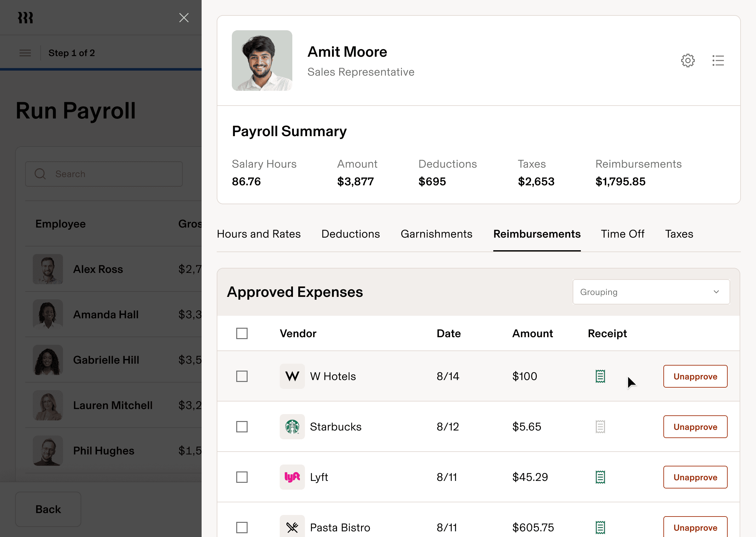The height and width of the screenshot is (537, 756).
Task: Click the Pasta Bistro vendor logo
Action: tap(292, 526)
